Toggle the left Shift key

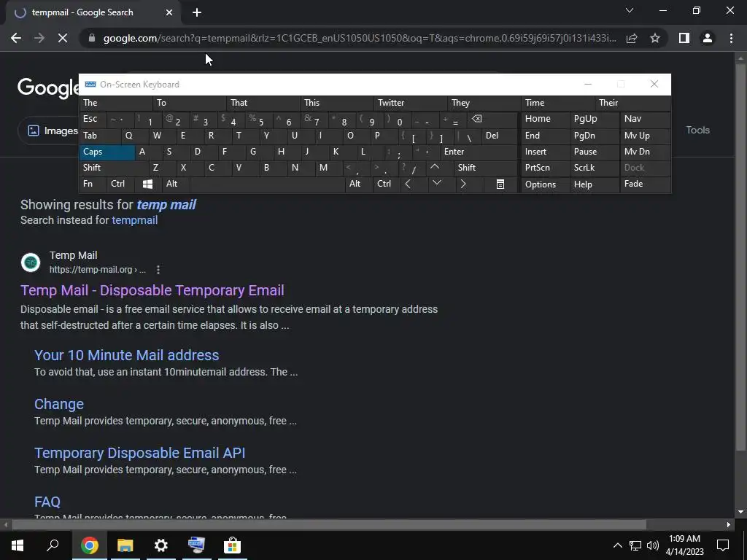pyautogui.click(x=114, y=168)
